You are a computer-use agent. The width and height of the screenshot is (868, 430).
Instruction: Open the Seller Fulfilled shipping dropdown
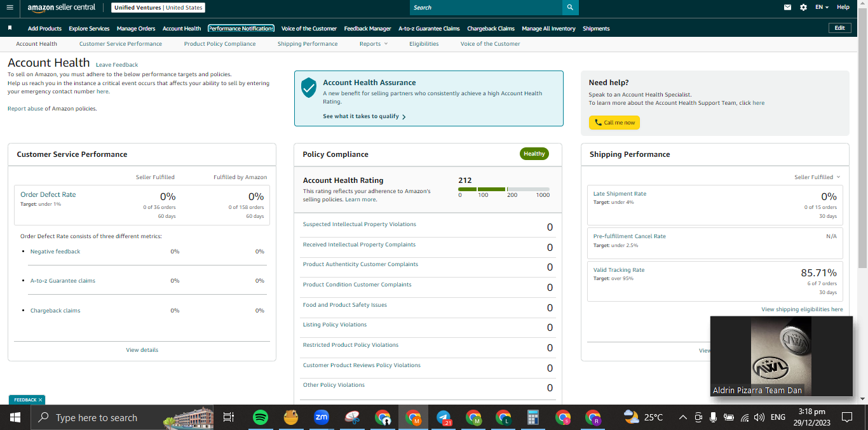click(x=817, y=177)
